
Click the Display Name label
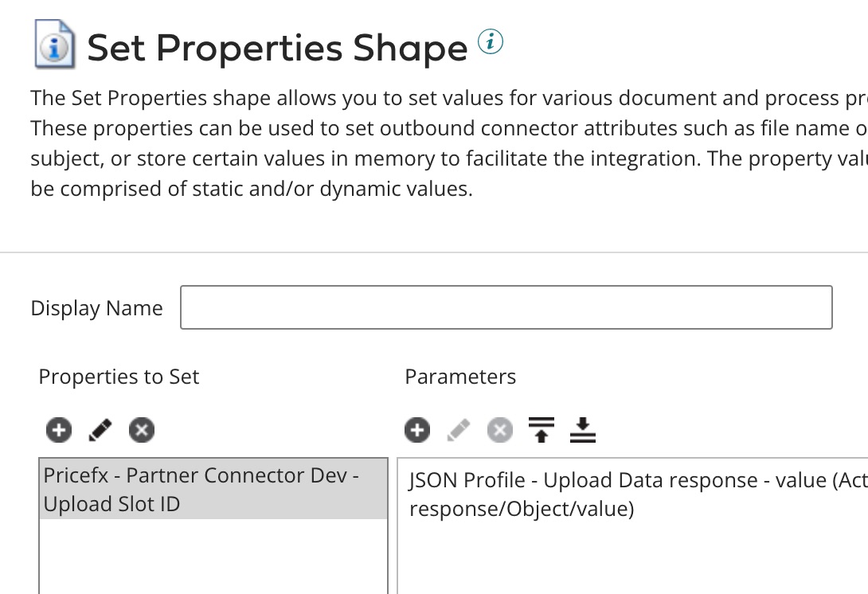(96, 308)
